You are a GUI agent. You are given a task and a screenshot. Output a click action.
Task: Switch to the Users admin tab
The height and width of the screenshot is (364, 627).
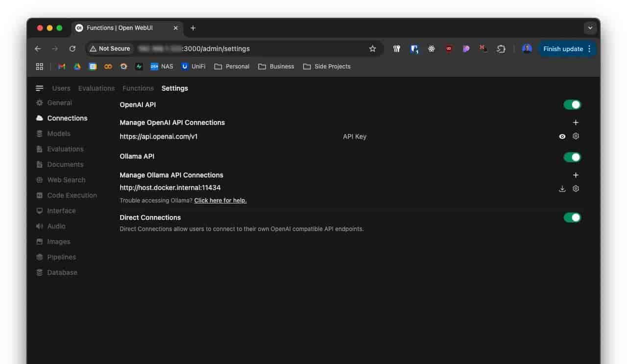coord(61,88)
